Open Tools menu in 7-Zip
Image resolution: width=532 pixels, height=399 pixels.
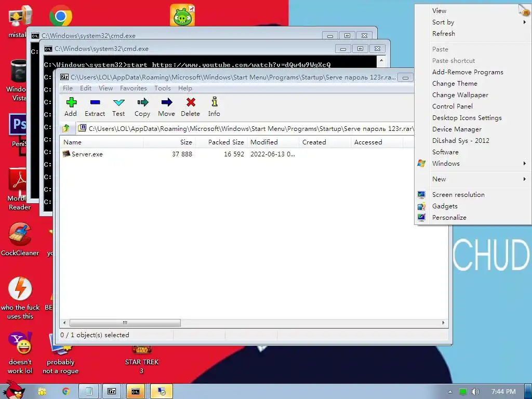[163, 88]
